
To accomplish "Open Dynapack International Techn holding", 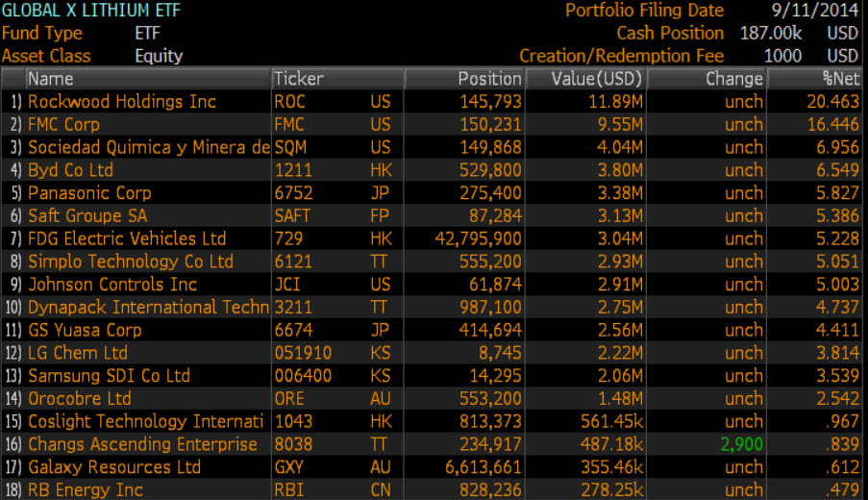I will point(148,307).
